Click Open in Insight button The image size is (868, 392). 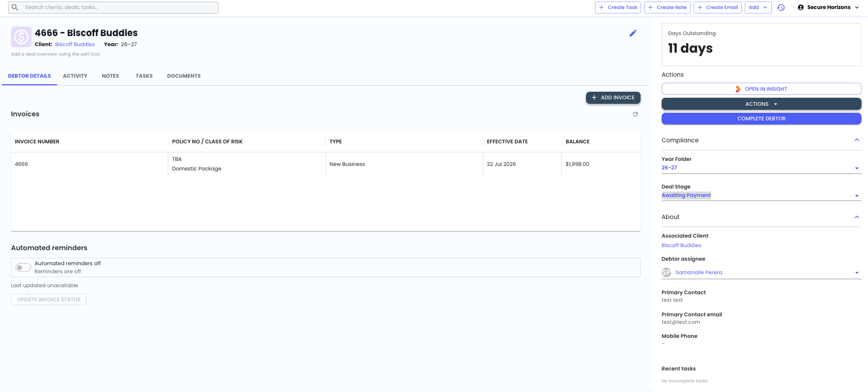pyautogui.click(x=761, y=89)
